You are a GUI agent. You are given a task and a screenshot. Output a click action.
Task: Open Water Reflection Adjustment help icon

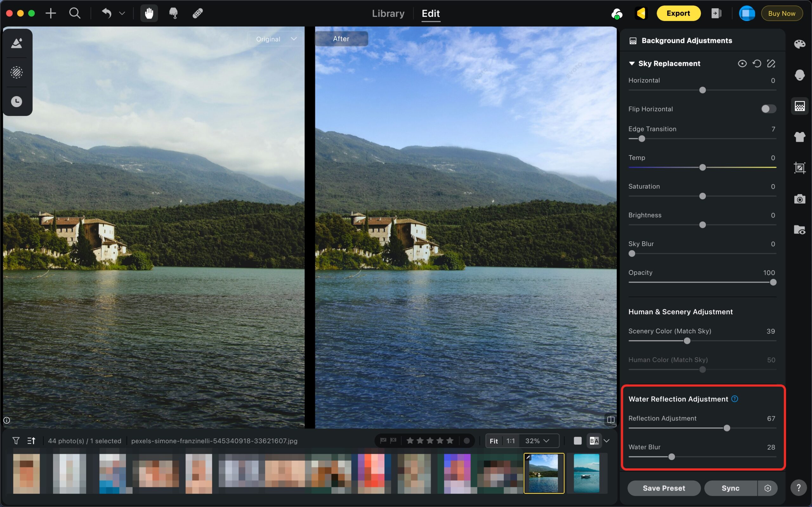(735, 399)
